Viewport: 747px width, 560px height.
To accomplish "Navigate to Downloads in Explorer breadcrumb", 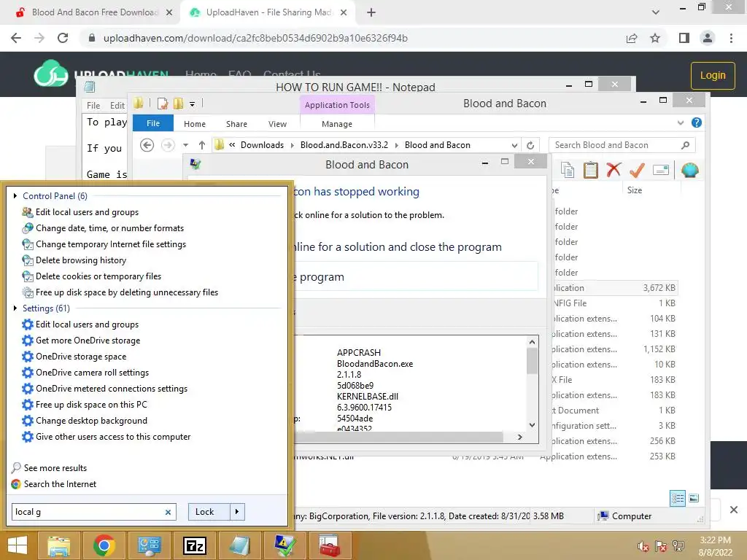I will coord(262,145).
